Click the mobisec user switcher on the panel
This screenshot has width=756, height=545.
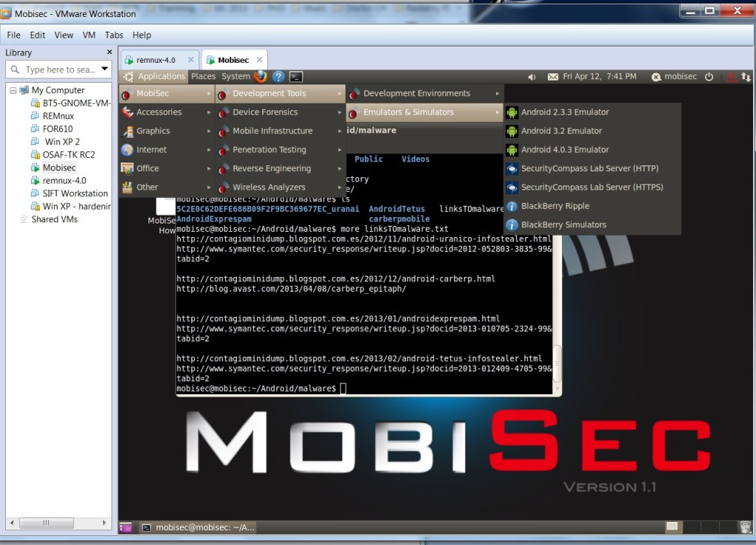coord(673,76)
